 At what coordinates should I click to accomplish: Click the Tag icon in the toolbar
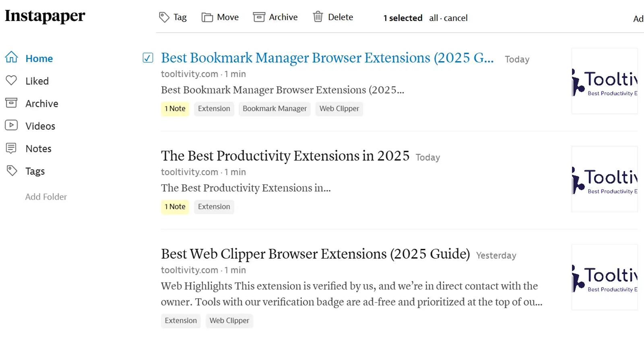pos(164,17)
